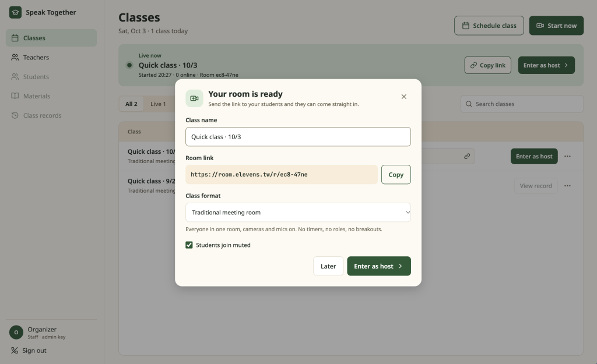Open Class records in the sidebar

click(x=51, y=116)
